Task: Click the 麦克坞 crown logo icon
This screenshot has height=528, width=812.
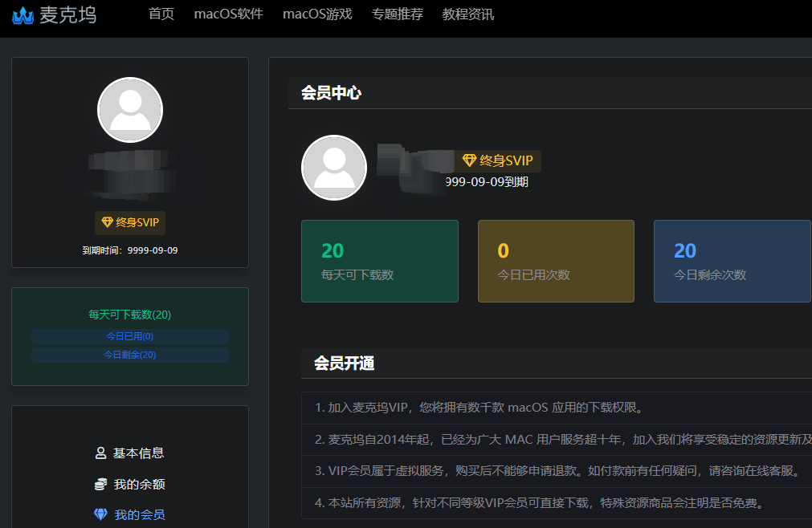Action: coord(22,15)
